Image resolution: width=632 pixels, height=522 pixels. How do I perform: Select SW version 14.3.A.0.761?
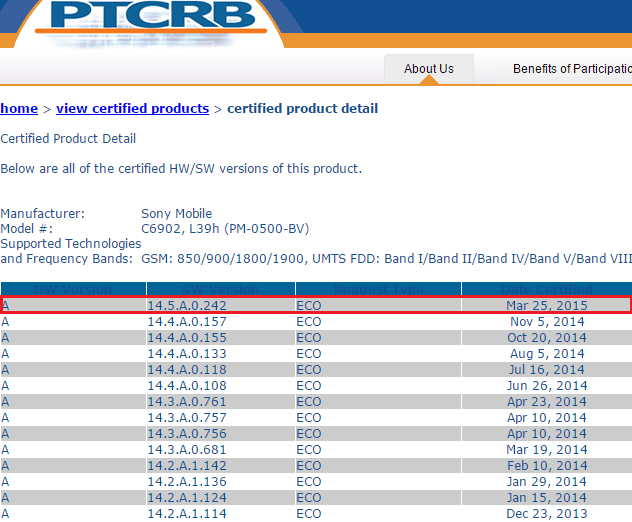point(187,401)
